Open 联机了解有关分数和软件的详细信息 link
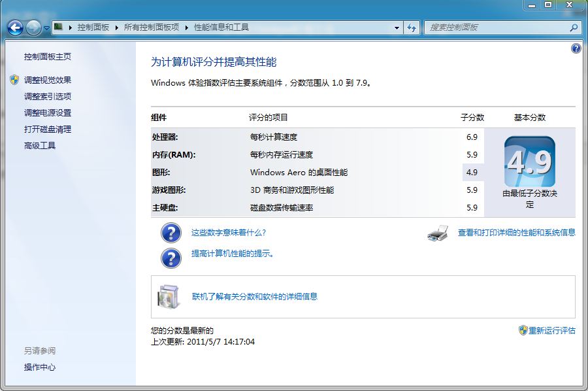This screenshot has height=391, width=588. coord(255,296)
